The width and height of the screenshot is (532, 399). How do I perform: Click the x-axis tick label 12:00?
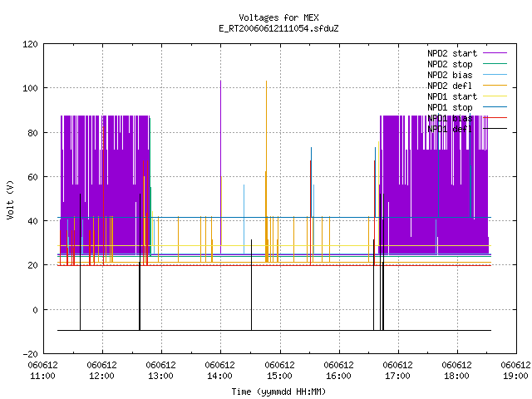pyautogui.click(x=101, y=376)
